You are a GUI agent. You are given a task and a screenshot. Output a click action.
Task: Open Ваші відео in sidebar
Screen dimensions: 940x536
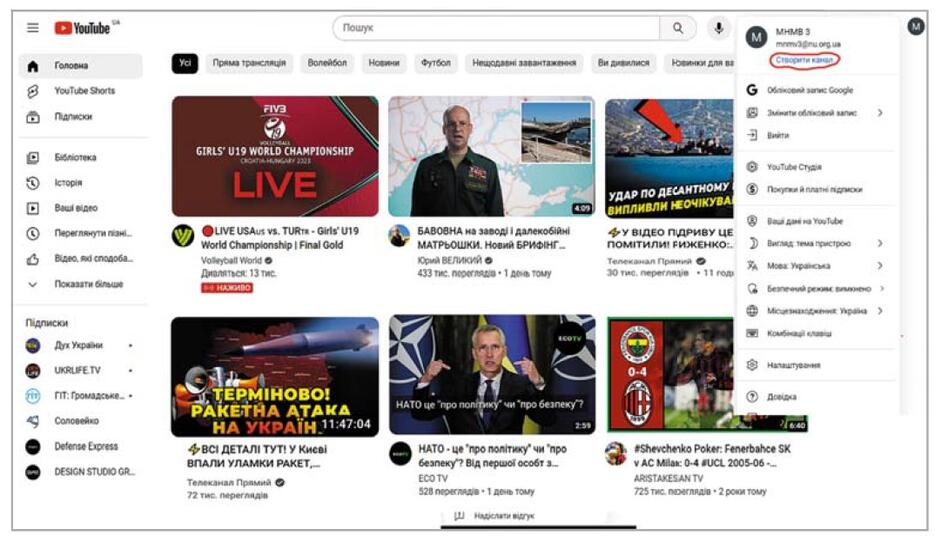[81, 207]
